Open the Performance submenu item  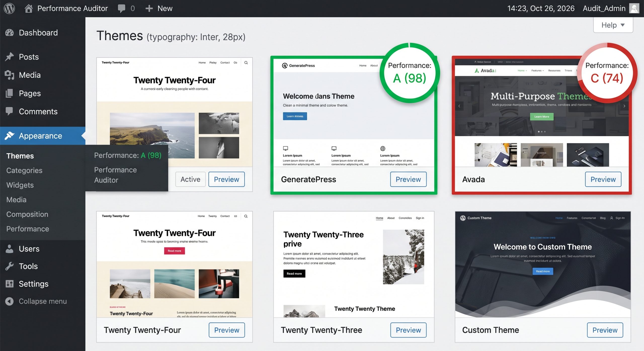(28, 229)
